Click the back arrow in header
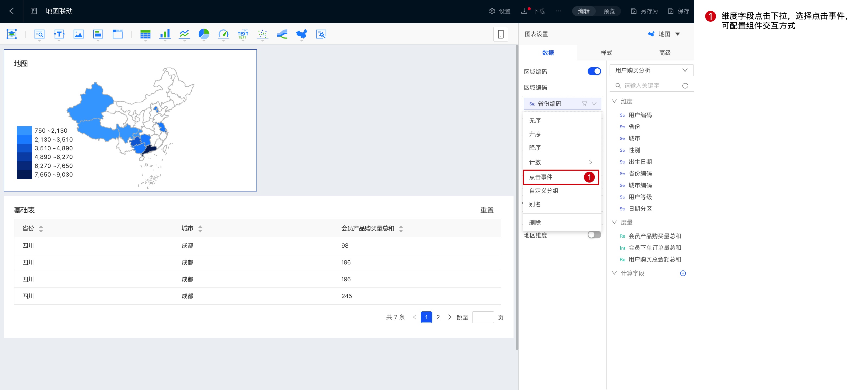Viewport: 868px width, 390px height. (x=11, y=11)
